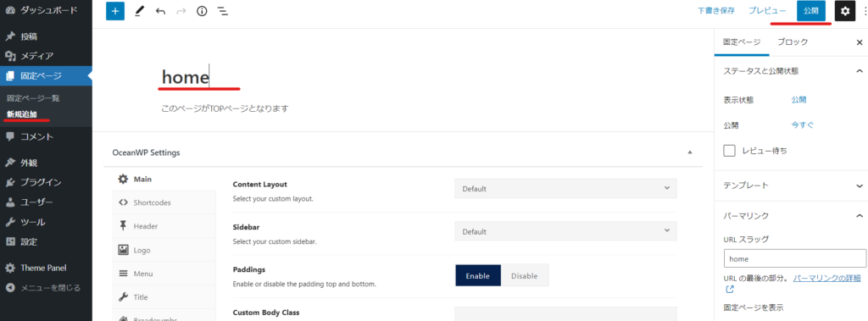The image size is (868, 321).
Task: Click 今すぐ publish date link
Action: (802, 125)
